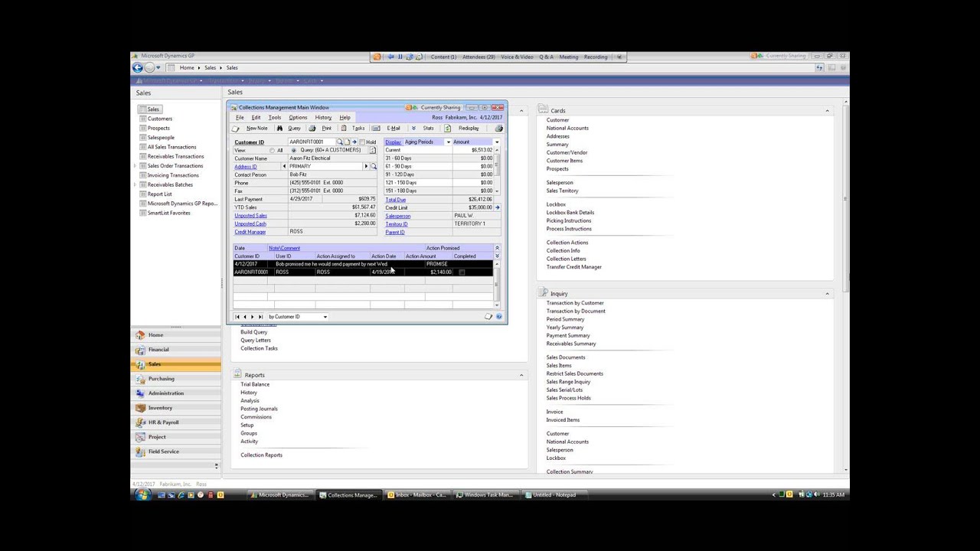The height and width of the screenshot is (551, 980).
Task: Open Tasks in the Collections toolbar
Action: (353, 129)
